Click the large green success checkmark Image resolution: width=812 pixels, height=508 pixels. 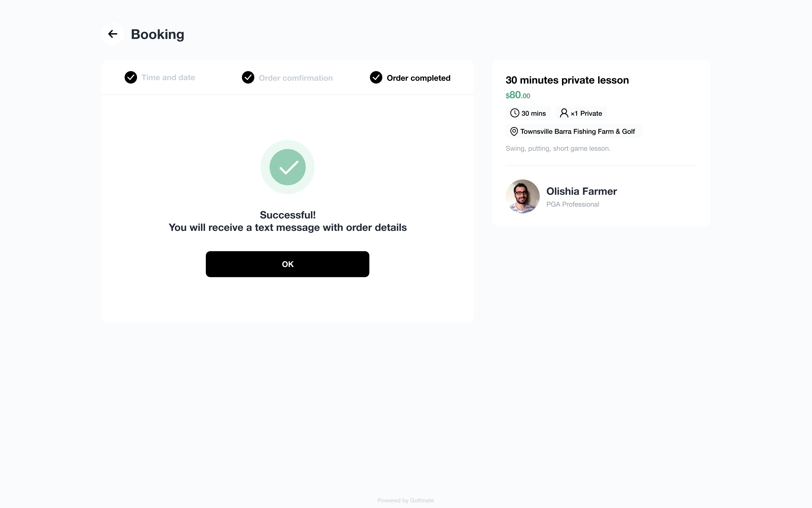pyautogui.click(x=288, y=167)
